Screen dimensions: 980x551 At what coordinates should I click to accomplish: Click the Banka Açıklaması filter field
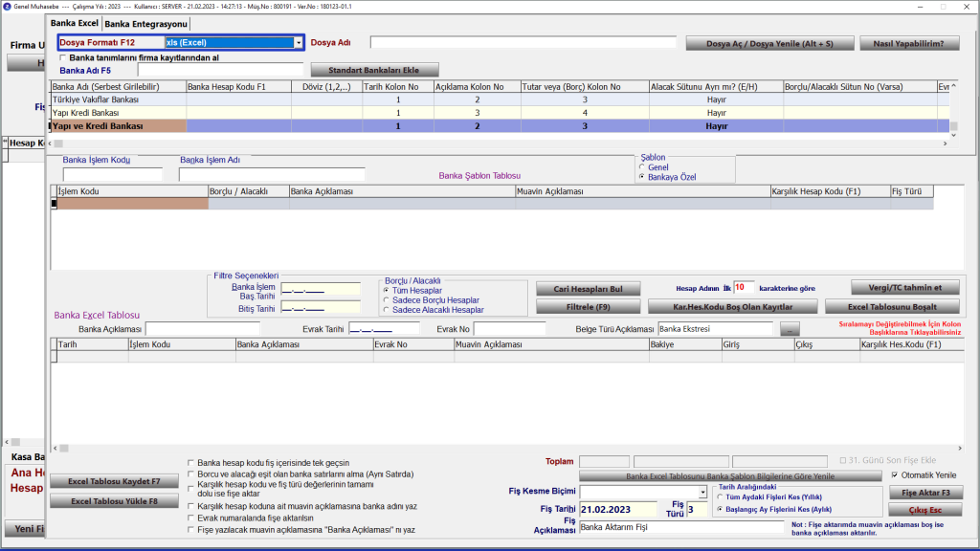coord(203,329)
